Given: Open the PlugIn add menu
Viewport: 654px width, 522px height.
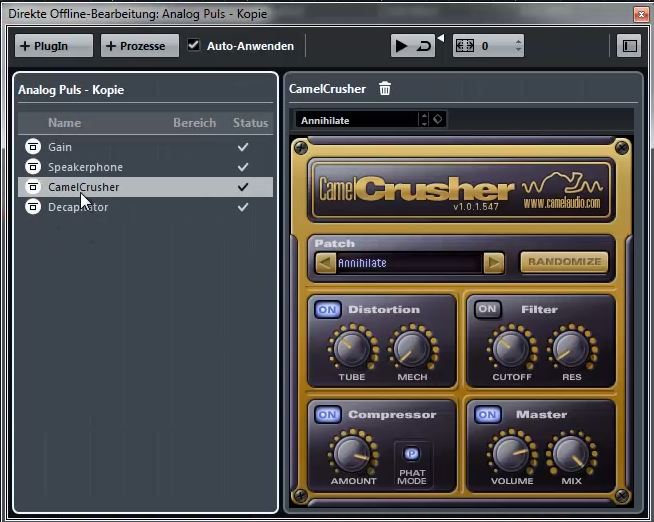Looking at the screenshot, I should pos(54,46).
